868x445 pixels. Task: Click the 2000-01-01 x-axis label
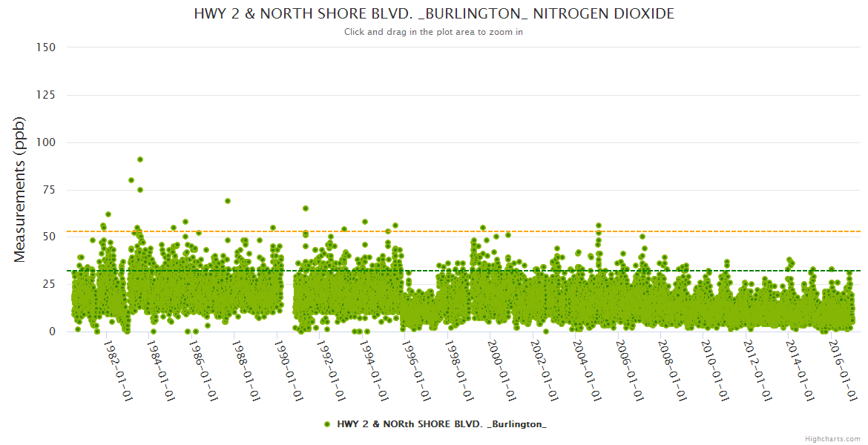502,371
